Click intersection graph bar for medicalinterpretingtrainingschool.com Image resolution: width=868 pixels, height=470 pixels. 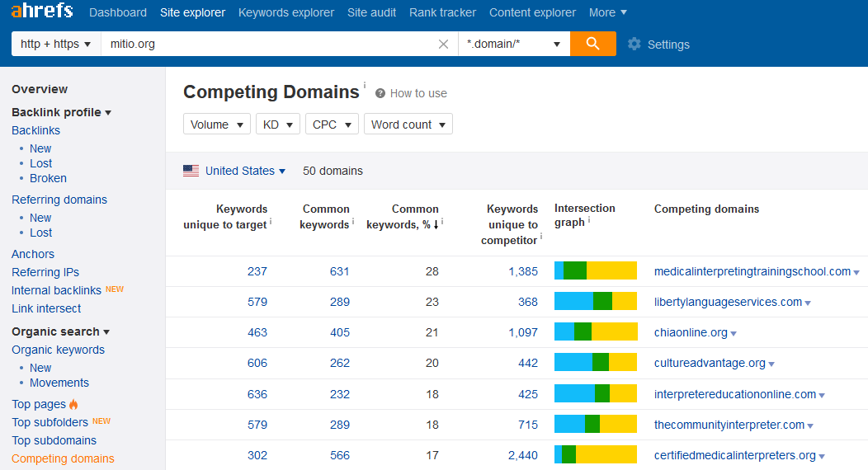tap(596, 270)
